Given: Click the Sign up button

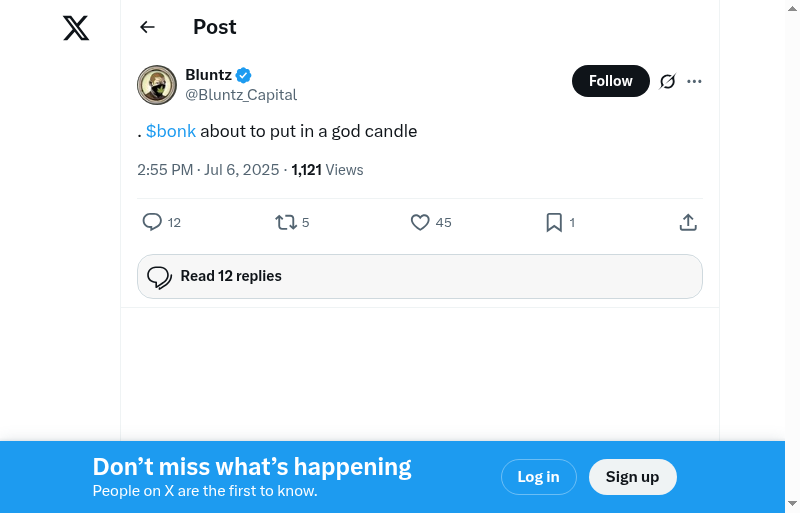Looking at the screenshot, I should point(632,477).
